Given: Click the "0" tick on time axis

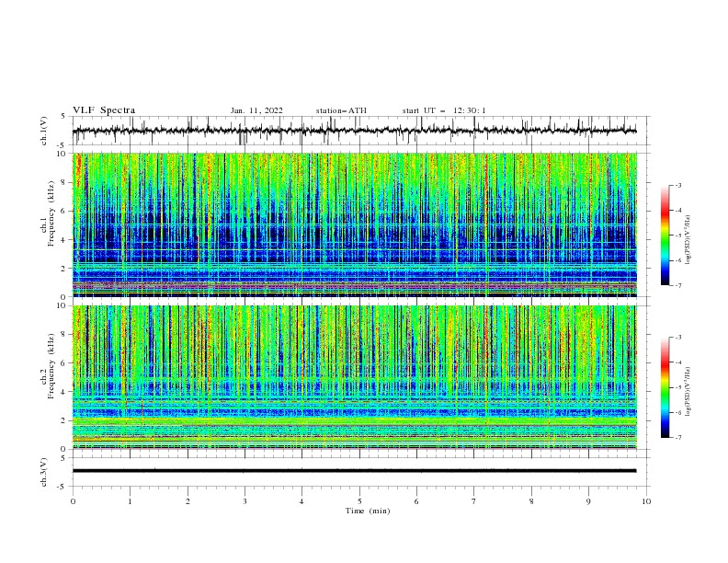Looking at the screenshot, I should [x=73, y=501].
